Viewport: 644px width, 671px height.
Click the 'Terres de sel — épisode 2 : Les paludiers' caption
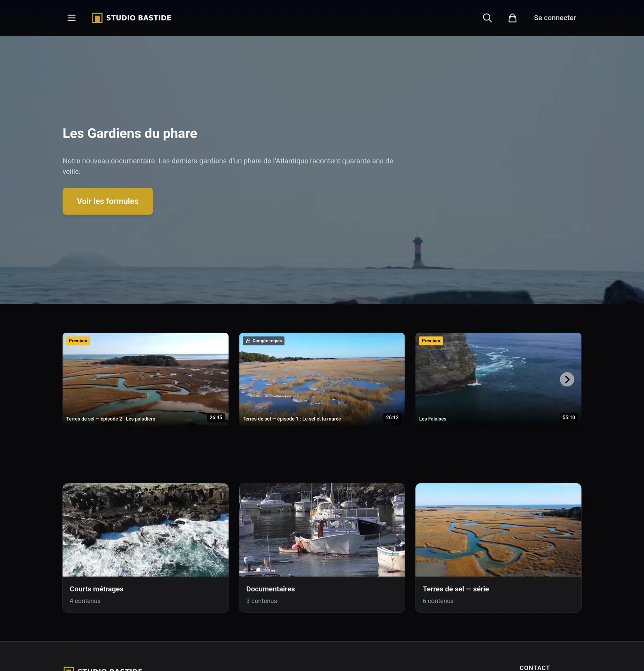click(x=111, y=419)
